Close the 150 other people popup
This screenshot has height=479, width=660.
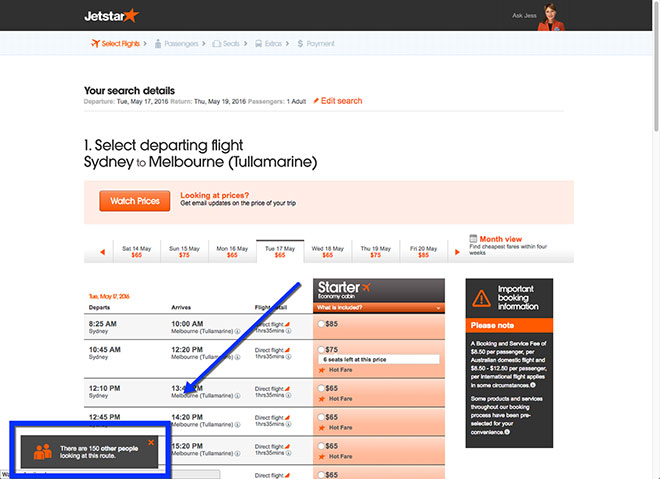click(151, 442)
